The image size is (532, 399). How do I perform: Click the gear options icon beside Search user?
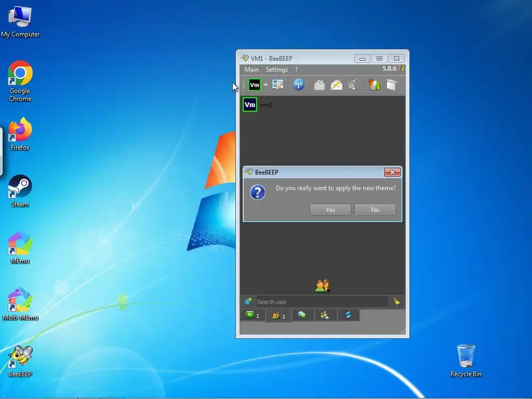click(x=248, y=301)
